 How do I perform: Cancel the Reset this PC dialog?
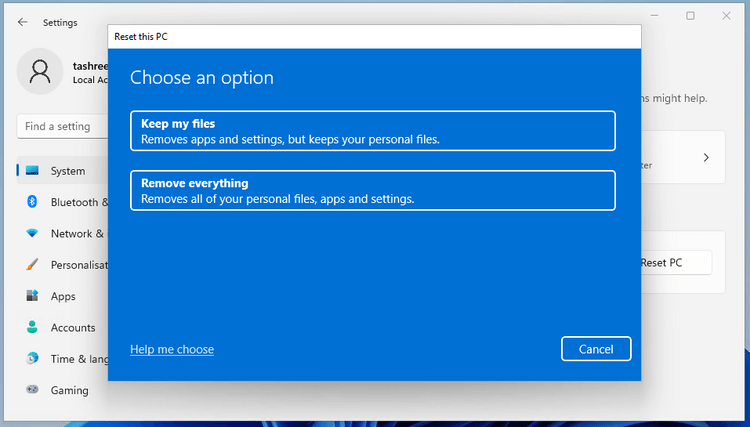(596, 349)
